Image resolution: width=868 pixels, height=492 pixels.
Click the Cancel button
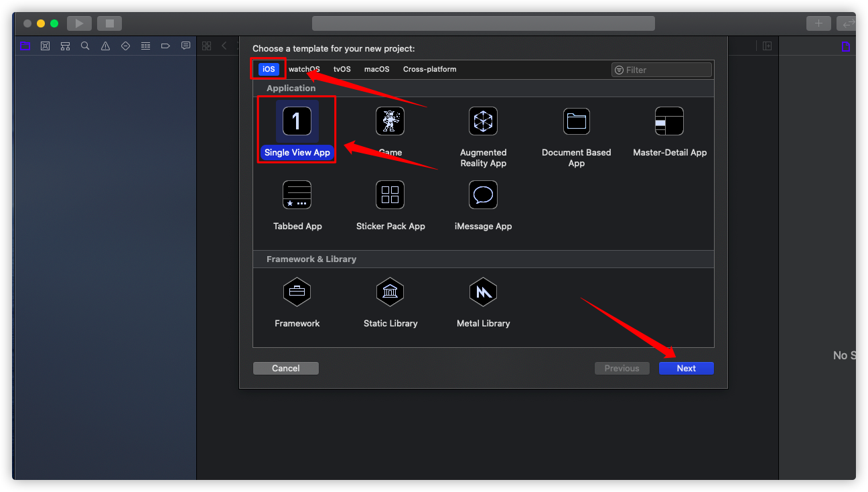(x=286, y=368)
